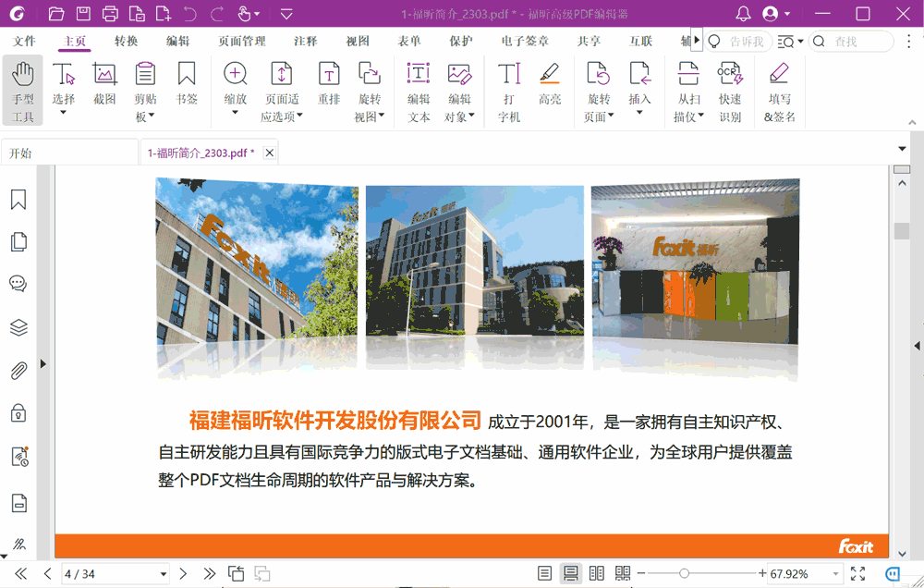Screen dimensions: 924x588
Task: Save the document with the disk icon
Action: point(83,14)
